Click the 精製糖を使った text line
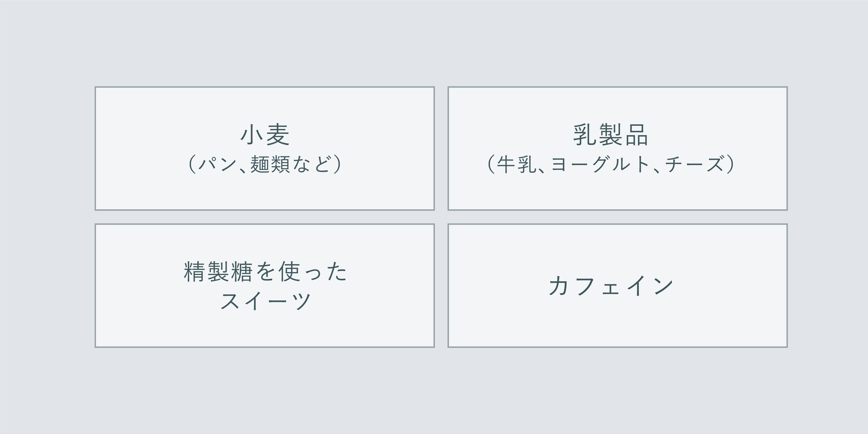 click(265, 271)
